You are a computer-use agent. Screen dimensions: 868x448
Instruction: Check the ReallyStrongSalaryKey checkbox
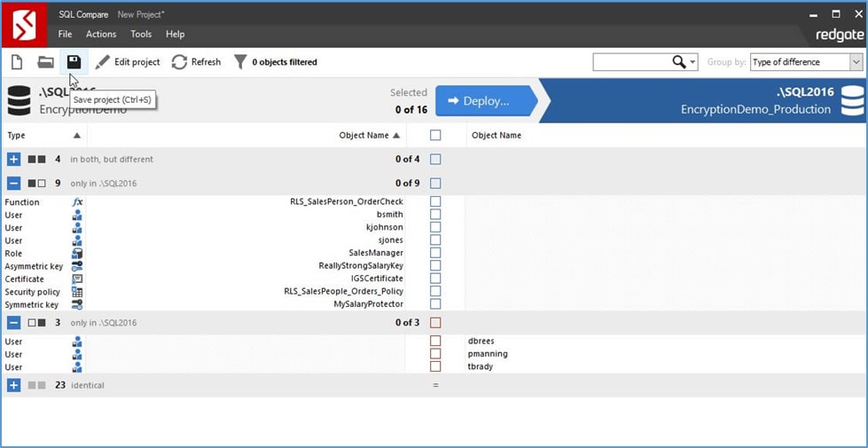435,265
